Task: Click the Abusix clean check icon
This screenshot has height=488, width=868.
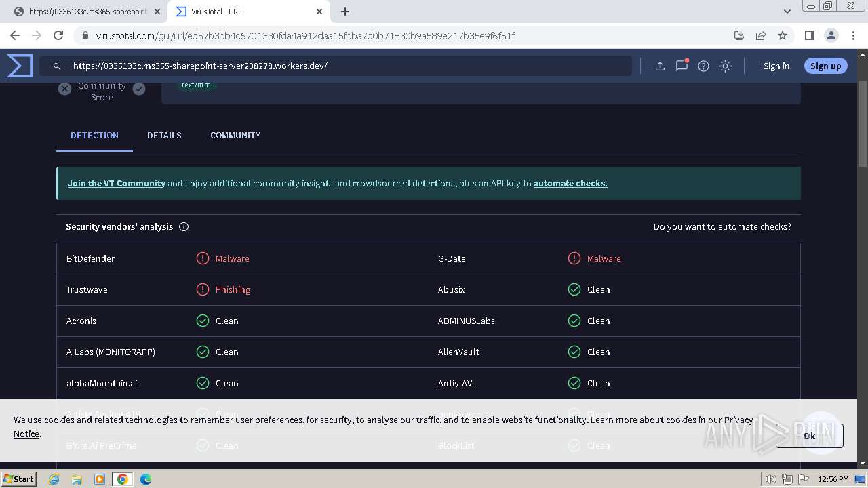Action: click(x=574, y=289)
